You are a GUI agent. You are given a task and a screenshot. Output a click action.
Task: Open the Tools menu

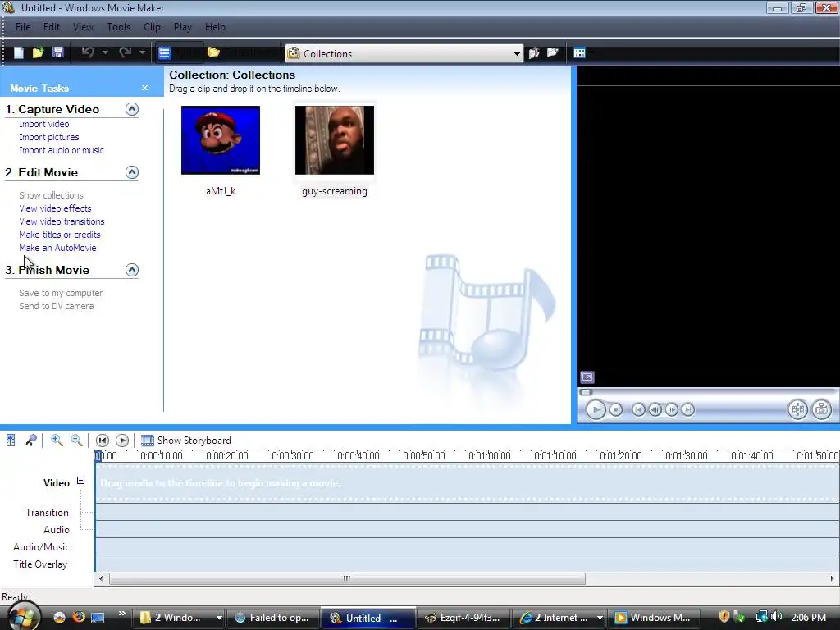118,27
